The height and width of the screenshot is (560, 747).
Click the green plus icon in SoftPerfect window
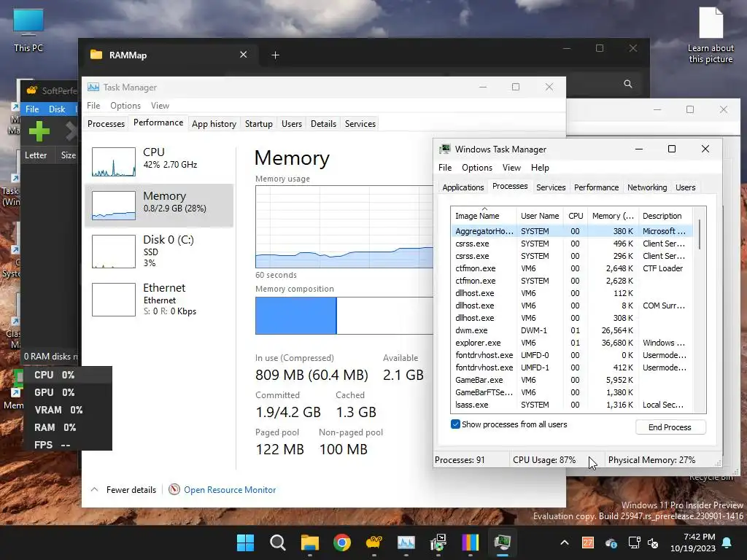tap(39, 131)
